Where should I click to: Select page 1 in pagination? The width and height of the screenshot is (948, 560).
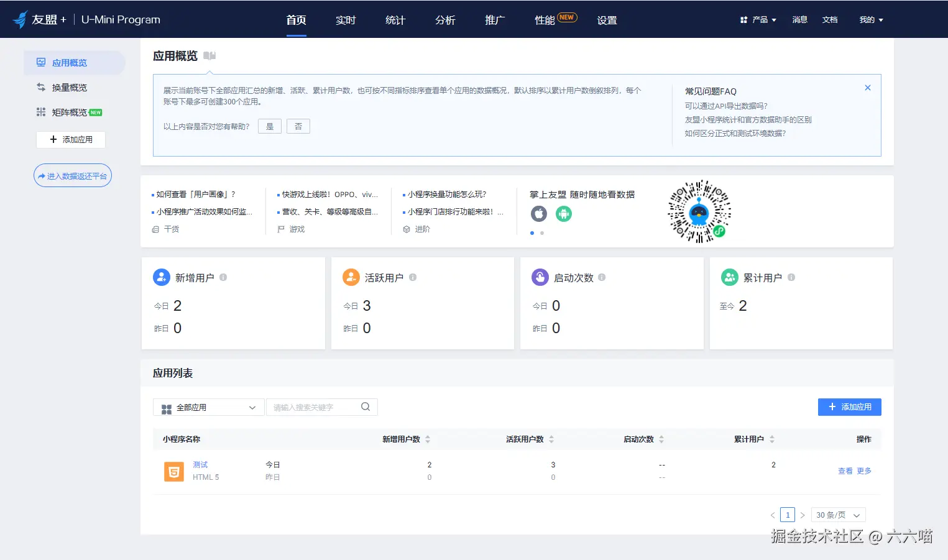(x=788, y=515)
